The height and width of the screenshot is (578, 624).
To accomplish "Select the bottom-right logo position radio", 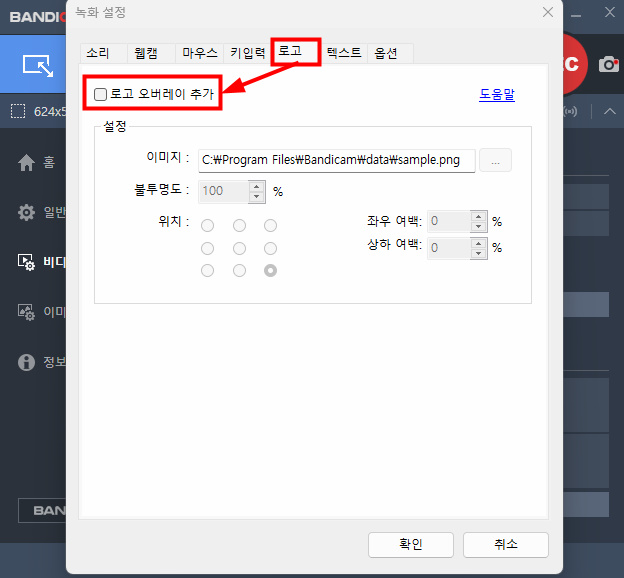I will tap(270, 271).
